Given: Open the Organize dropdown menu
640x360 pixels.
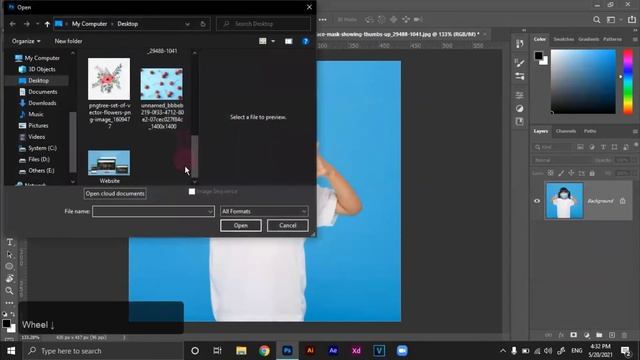Looking at the screenshot, I should (x=26, y=41).
